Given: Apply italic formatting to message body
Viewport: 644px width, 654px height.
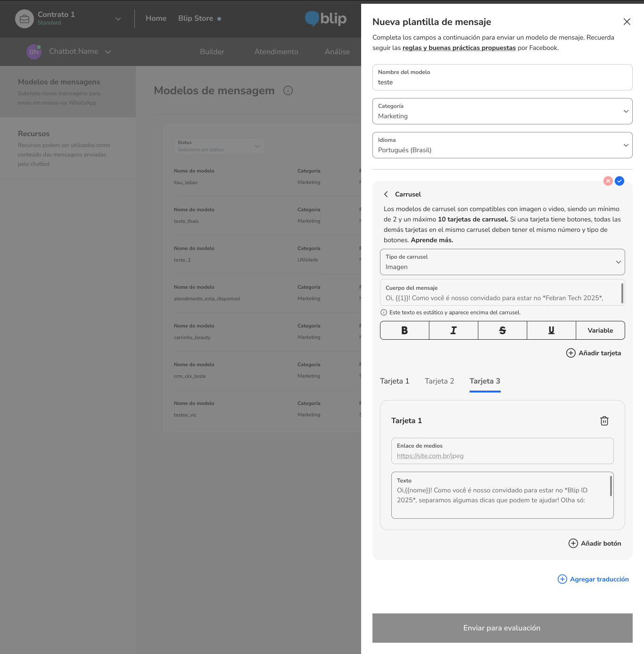Looking at the screenshot, I should pyautogui.click(x=454, y=330).
